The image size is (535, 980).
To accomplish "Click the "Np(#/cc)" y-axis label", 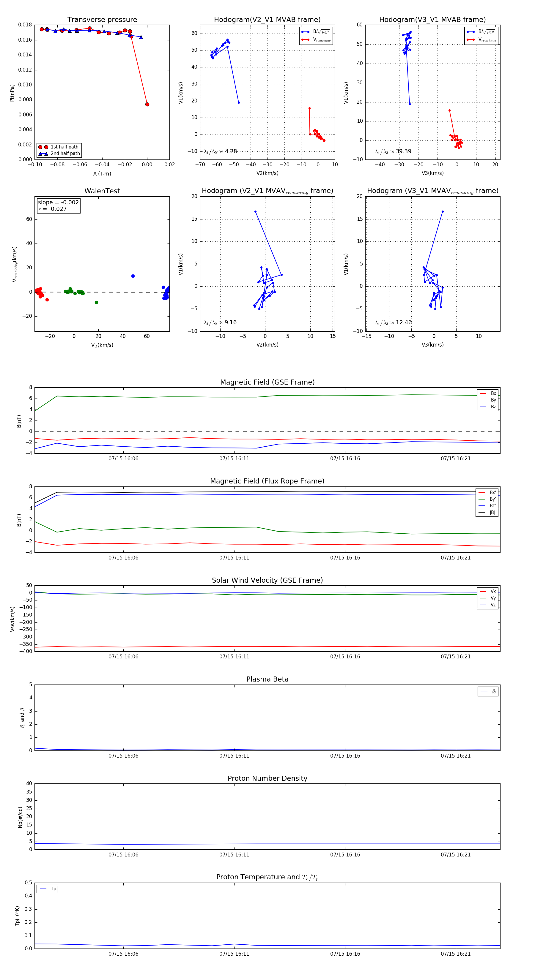I will (x=20, y=817).
